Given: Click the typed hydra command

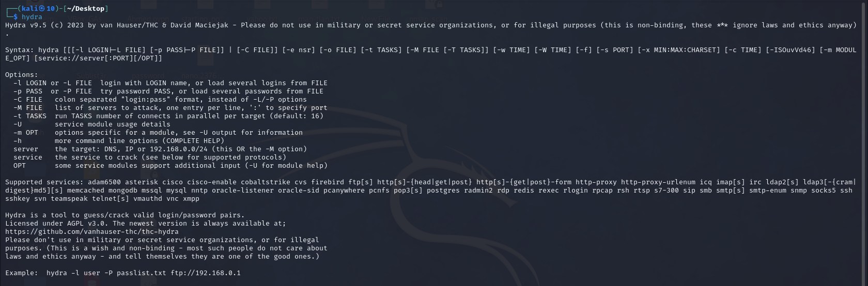Looking at the screenshot, I should point(32,17).
